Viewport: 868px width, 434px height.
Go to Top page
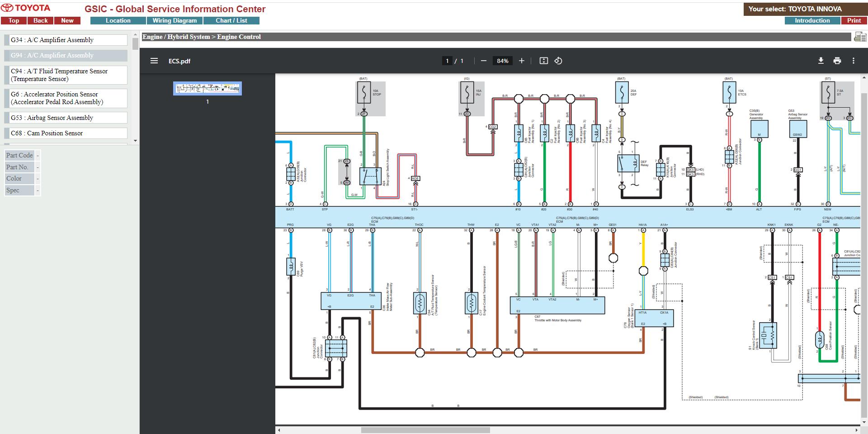[14, 20]
